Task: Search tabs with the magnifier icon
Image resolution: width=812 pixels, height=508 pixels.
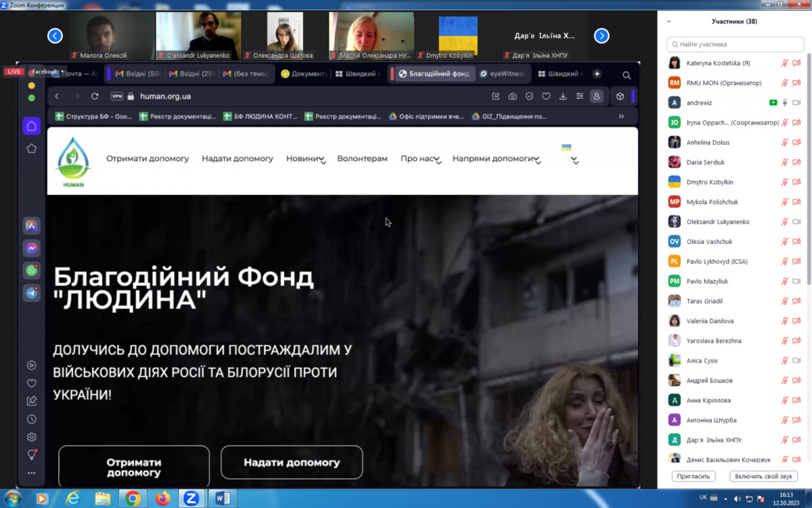Action: click(627, 75)
